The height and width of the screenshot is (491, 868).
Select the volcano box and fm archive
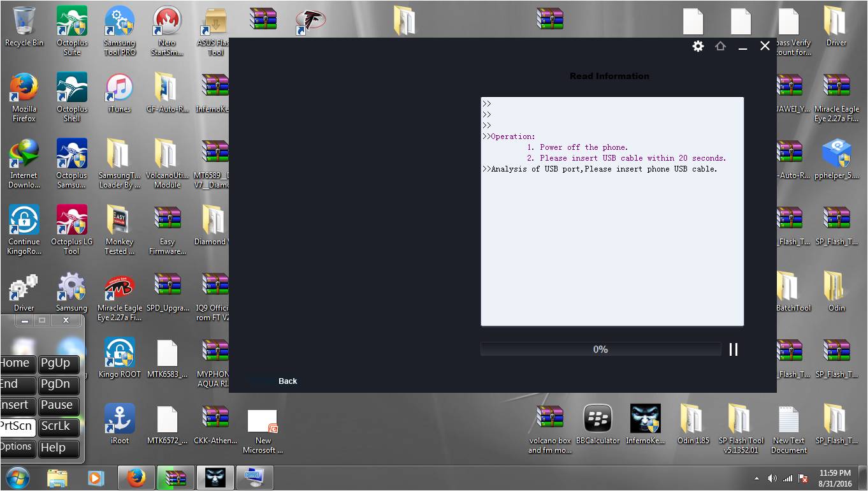point(550,429)
